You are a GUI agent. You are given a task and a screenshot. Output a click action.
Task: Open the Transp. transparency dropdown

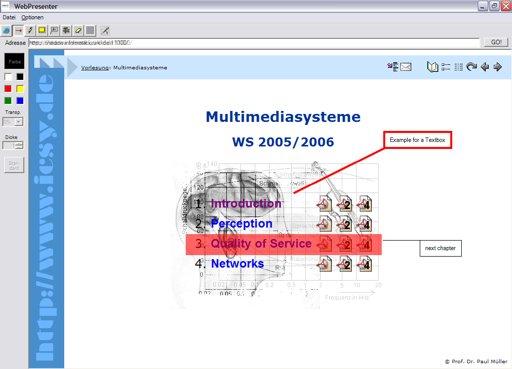pyautogui.click(x=13, y=122)
